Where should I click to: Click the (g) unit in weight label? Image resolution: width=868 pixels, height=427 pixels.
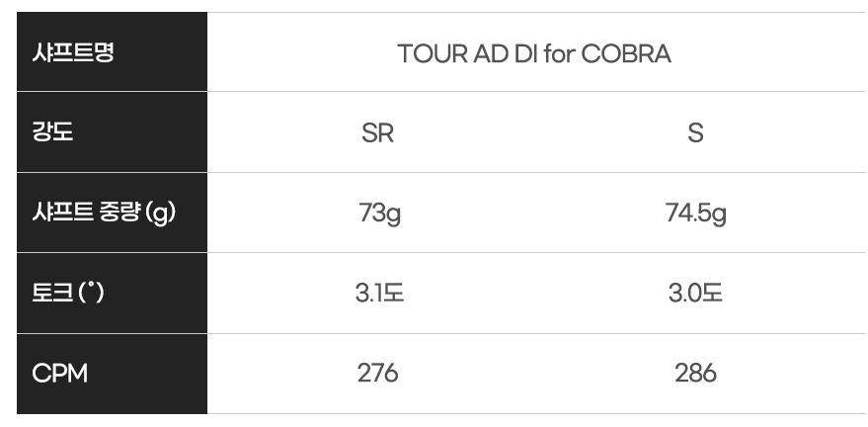tap(160, 213)
